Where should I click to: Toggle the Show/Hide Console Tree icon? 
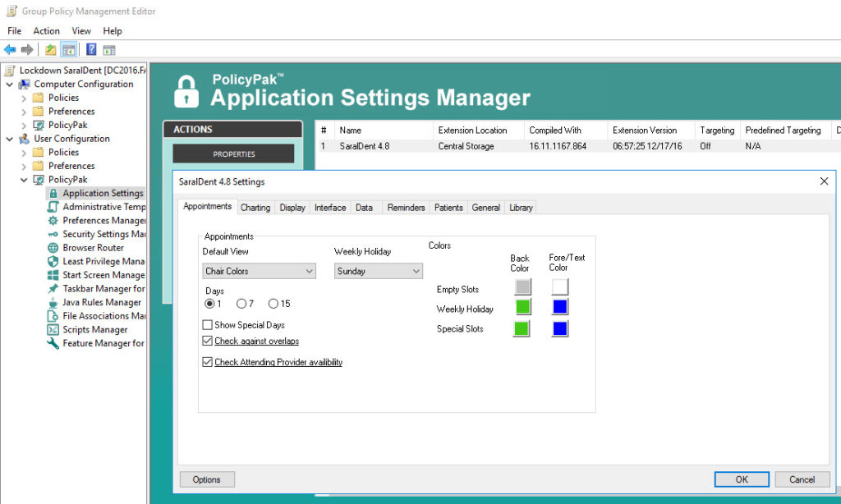coord(69,50)
